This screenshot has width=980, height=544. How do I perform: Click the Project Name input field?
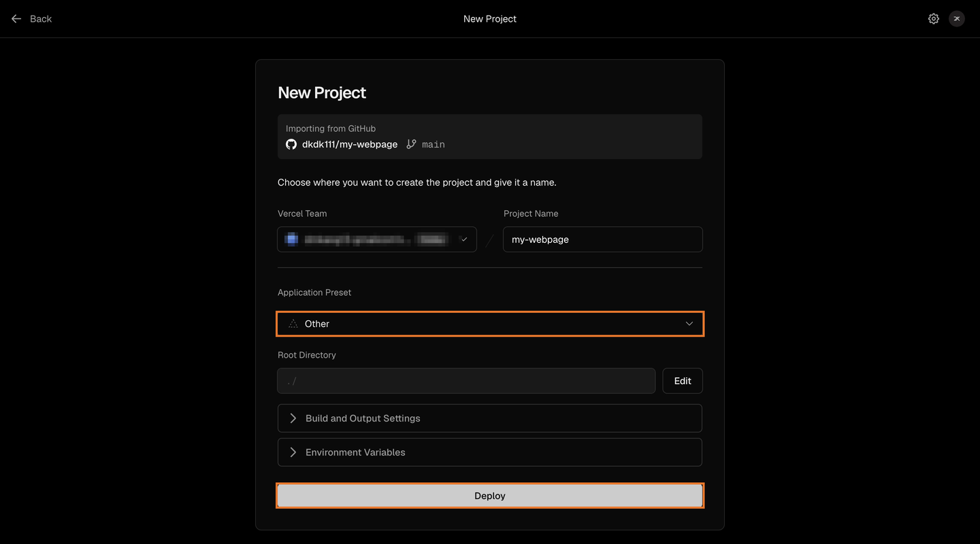point(603,239)
